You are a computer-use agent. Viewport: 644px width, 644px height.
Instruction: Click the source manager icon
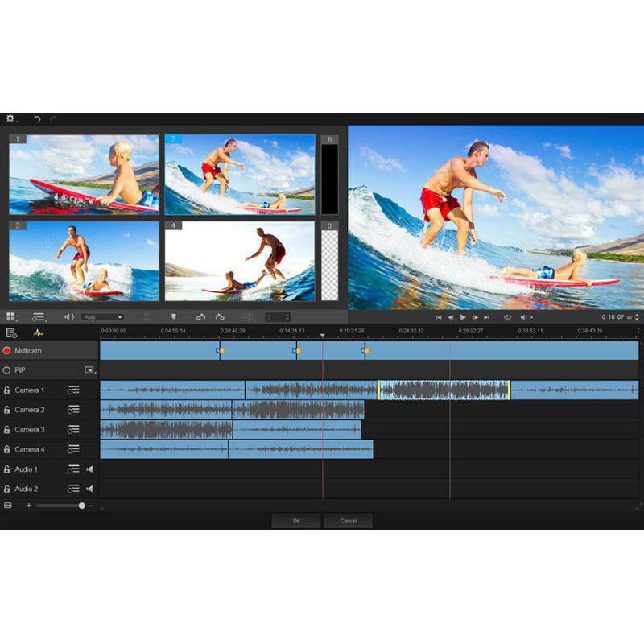pyautogui.click(x=11, y=332)
